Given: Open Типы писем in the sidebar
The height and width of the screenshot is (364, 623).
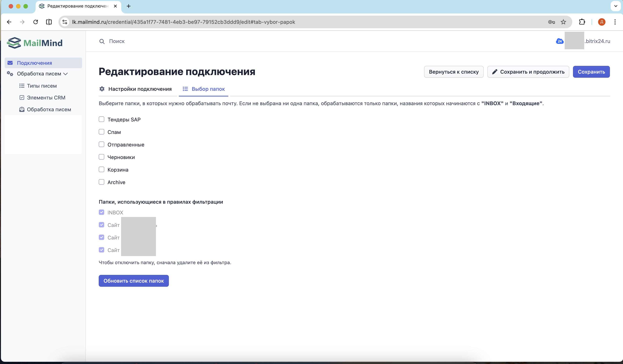Looking at the screenshot, I should point(42,86).
